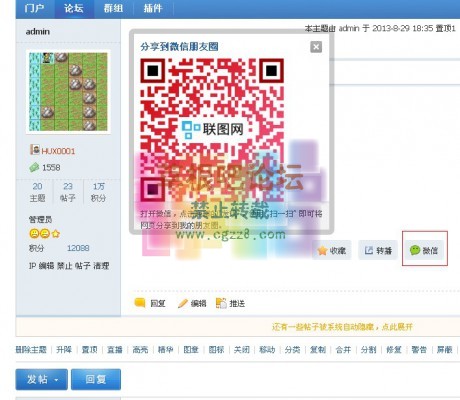Open the 插件 navigation tab
This screenshot has height=400, width=460.
pos(153,8)
